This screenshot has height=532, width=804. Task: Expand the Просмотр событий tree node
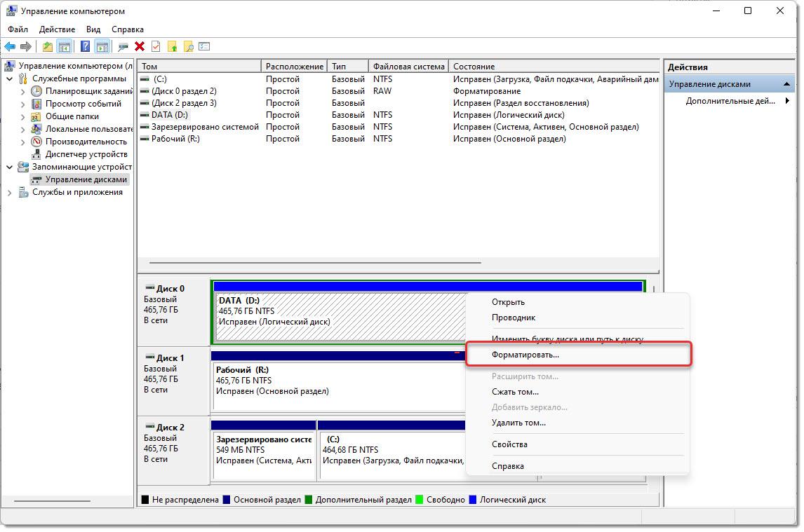22,104
